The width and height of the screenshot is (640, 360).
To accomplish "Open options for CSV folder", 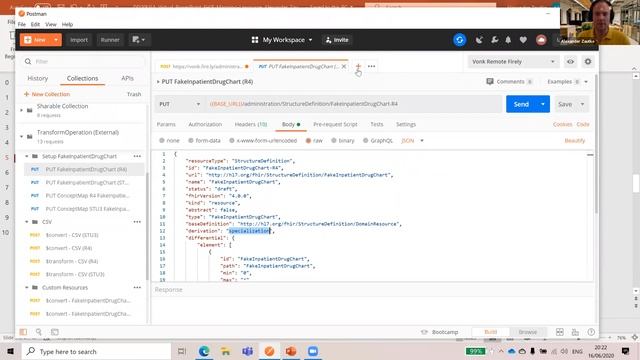I will click(x=137, y=222).
